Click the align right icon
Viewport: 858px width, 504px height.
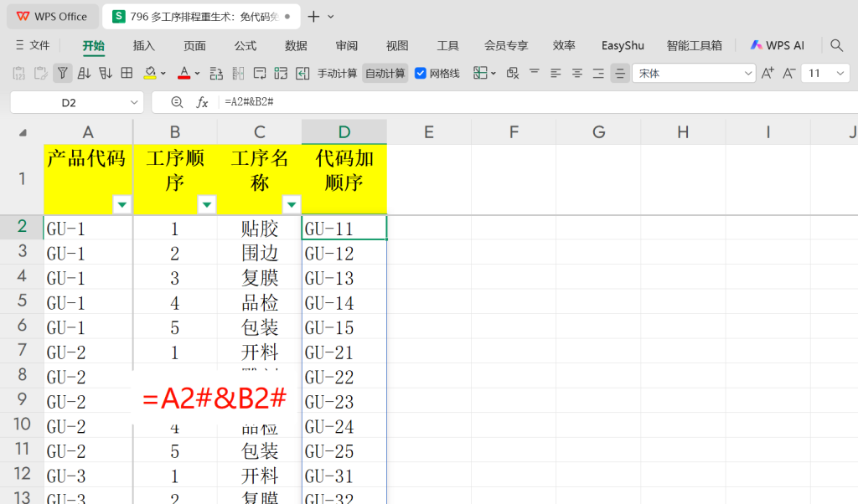pyautogui.click(x=598, y=73)
